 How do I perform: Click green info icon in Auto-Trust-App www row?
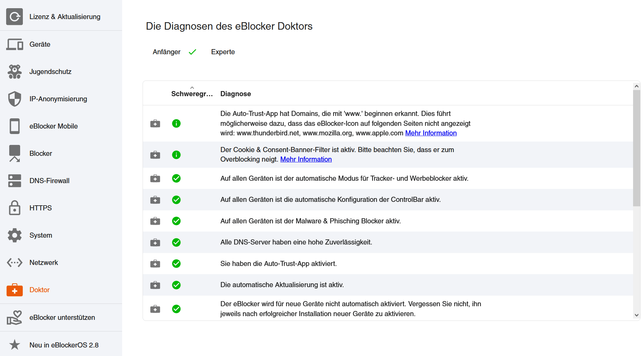176,123
